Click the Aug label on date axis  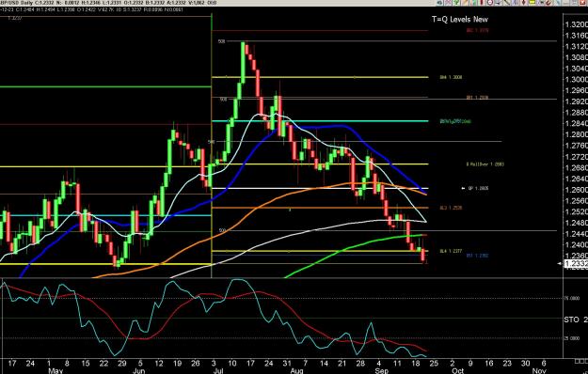(x=296, y=370)
